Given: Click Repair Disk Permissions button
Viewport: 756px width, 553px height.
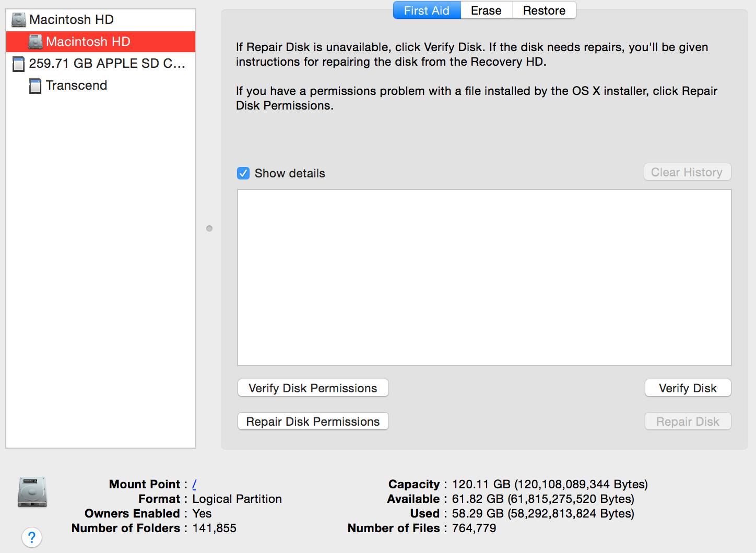Looking at the screenshot, I should (x=313, y=422).
